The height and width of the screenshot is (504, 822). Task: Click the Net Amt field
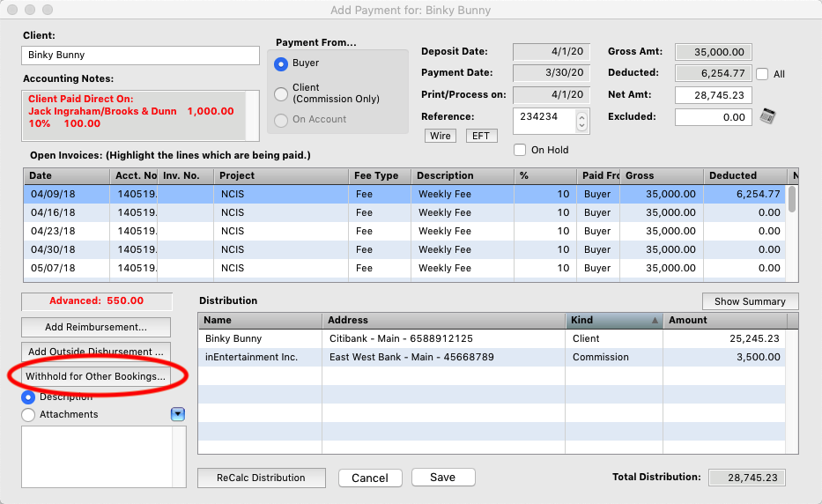(x=714, y=95)
